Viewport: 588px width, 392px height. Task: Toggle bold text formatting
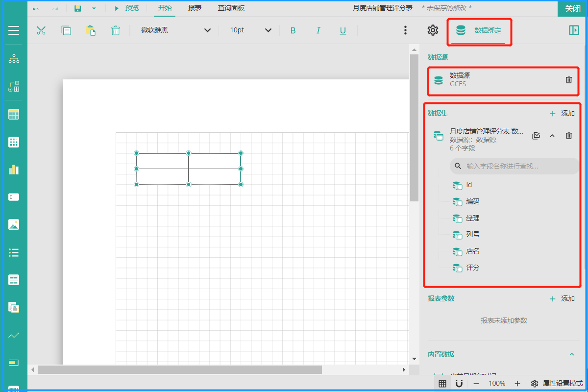click(293, 30)
